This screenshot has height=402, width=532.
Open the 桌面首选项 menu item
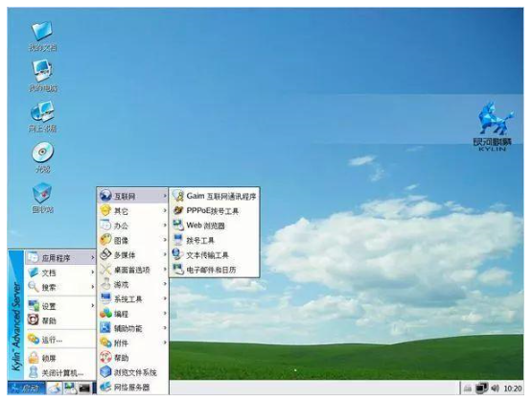(x=132, y=270)
